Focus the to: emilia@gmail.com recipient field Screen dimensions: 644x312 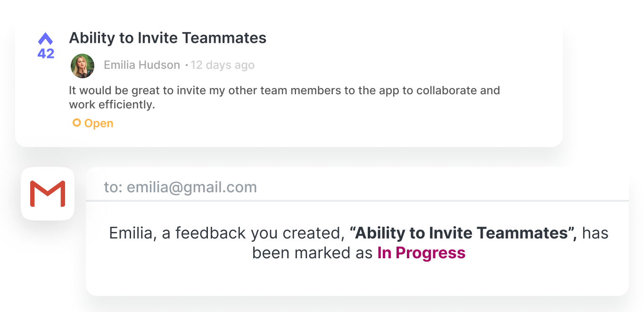click(x=357, y=187)
